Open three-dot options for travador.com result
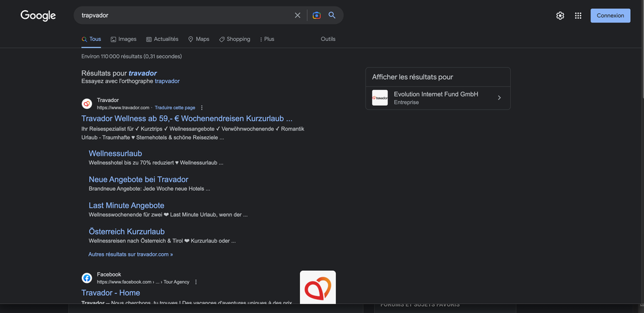The image size is (644, 313). tap(202, 108)
